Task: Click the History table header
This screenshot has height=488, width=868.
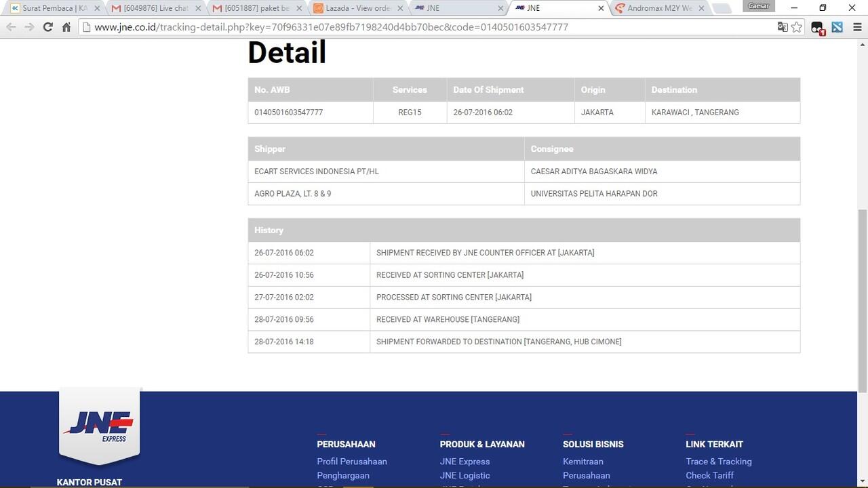Action: 524,230
